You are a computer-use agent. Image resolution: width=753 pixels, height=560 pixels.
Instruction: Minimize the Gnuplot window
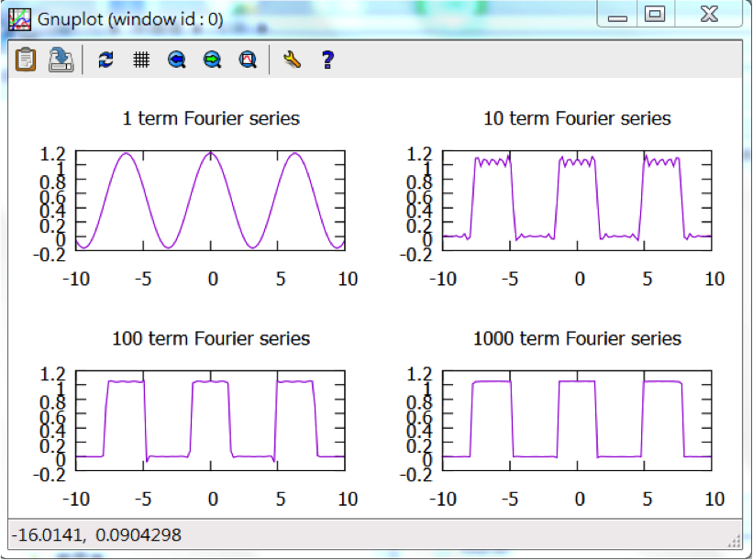point(618,16)
